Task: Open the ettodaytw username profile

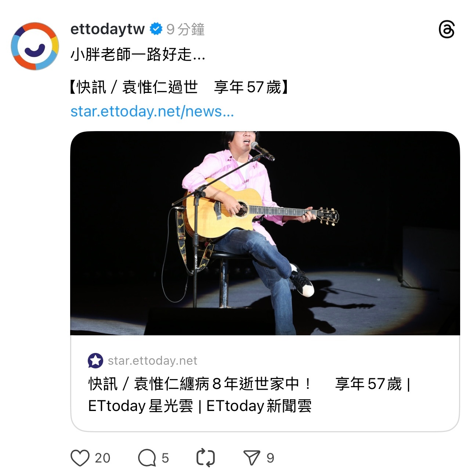Action: tap(107, 29)
